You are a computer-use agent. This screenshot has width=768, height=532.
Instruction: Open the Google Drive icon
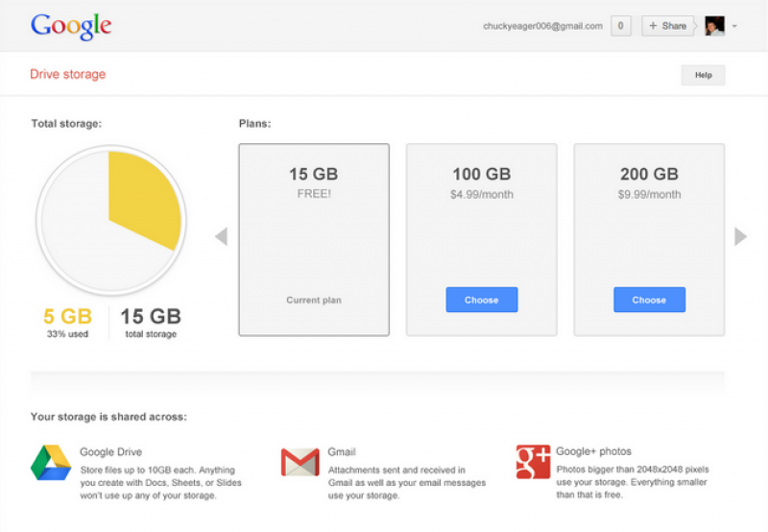51,462
